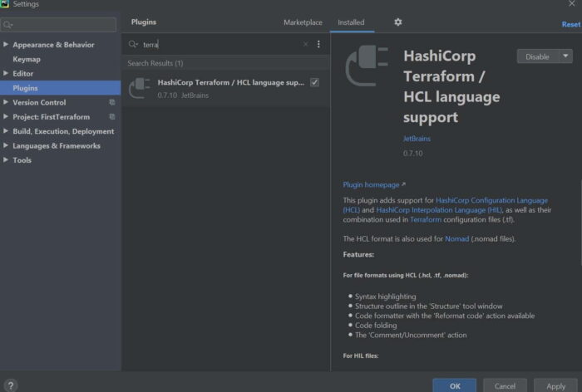The image size is (582, 392).
Task: Click the Reset link
Action: 571,24
